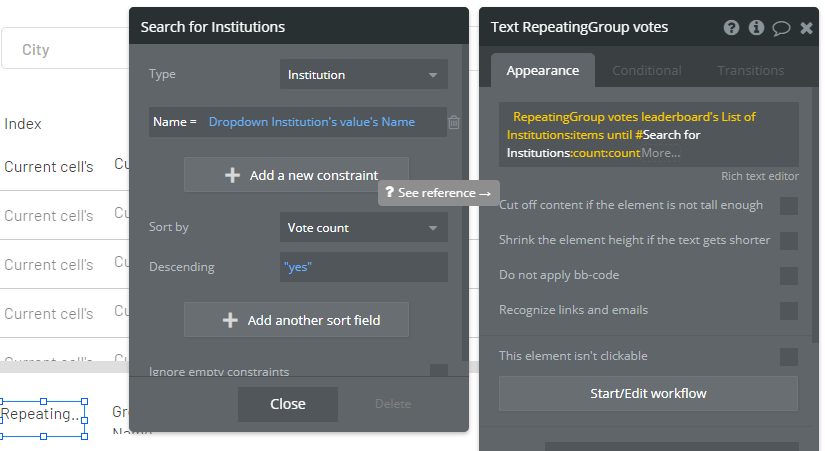Toggle Shrink the element height checkbox

pyautogui.click(x=789, y=241)
